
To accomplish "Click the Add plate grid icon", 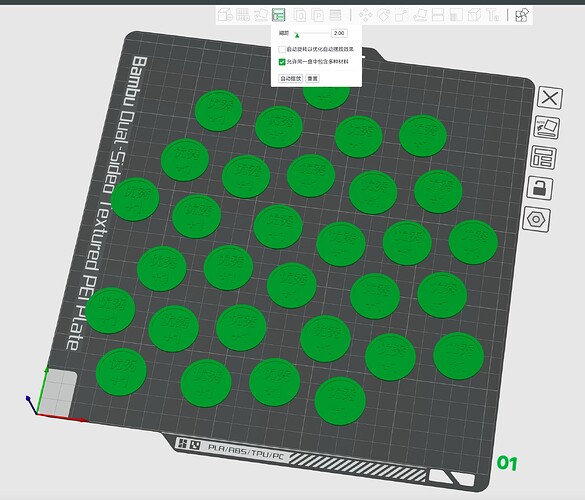I will tap(243, 15).
